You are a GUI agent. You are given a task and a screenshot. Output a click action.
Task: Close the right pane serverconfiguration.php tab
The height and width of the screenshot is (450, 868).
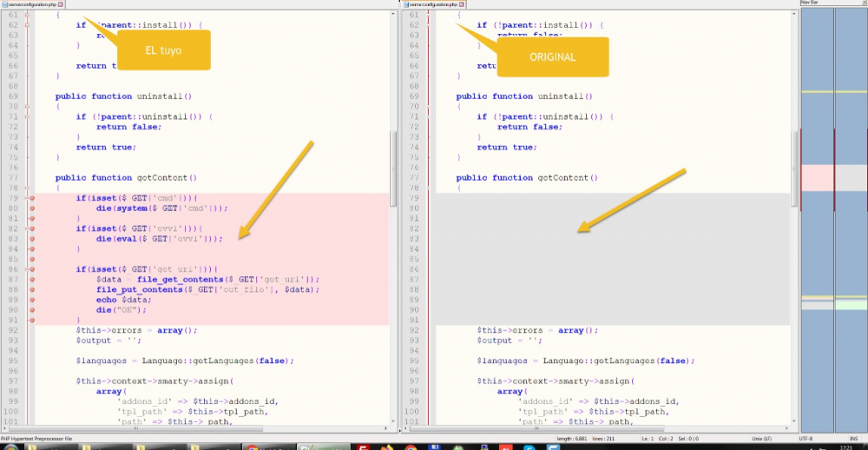click(x=461, y=3)
